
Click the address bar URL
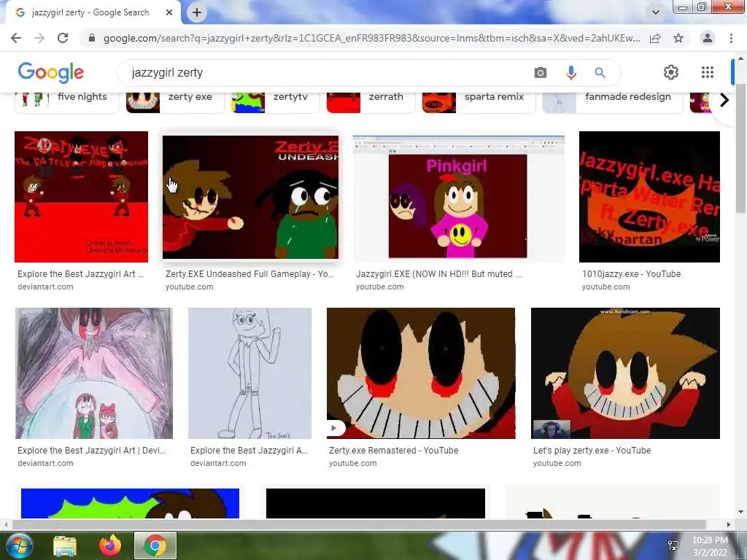coord(371,38)
